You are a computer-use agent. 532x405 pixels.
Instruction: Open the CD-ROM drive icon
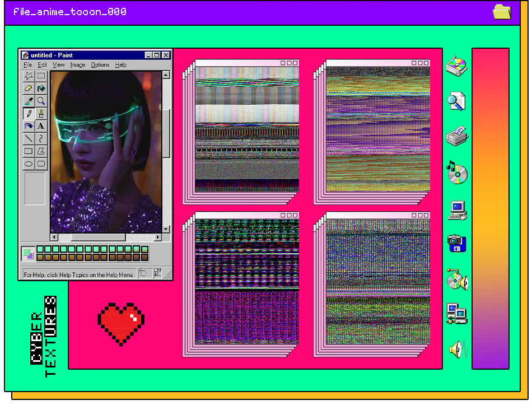tap(456, 66)
